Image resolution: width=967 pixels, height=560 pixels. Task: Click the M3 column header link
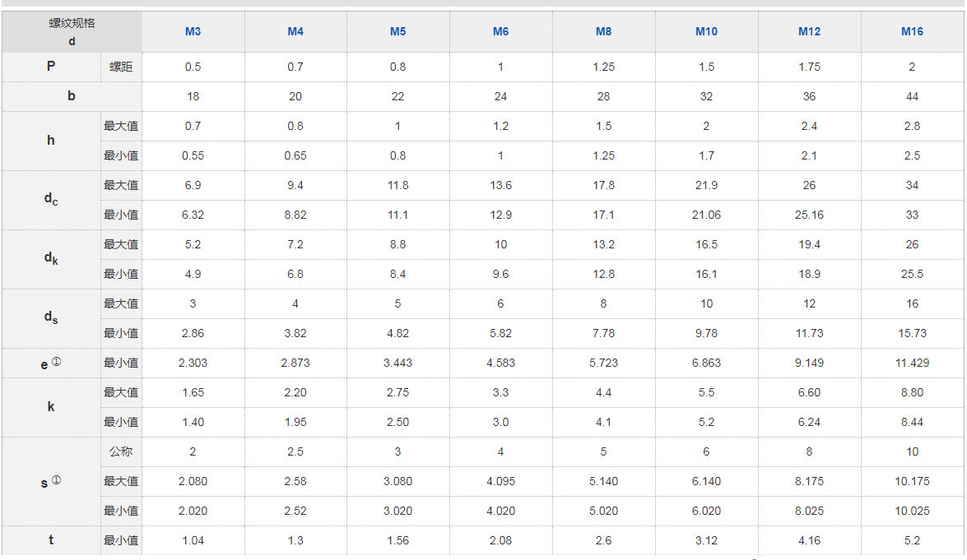pos(193,31)
